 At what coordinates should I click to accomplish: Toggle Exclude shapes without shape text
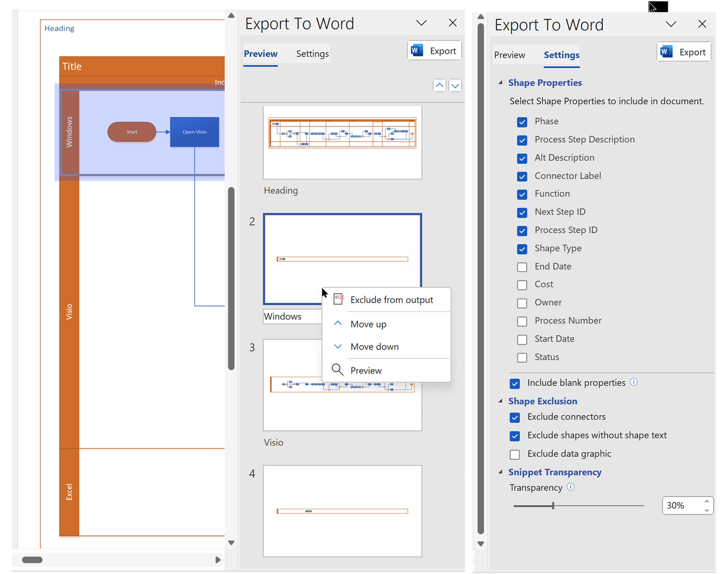tap(515, 436)
